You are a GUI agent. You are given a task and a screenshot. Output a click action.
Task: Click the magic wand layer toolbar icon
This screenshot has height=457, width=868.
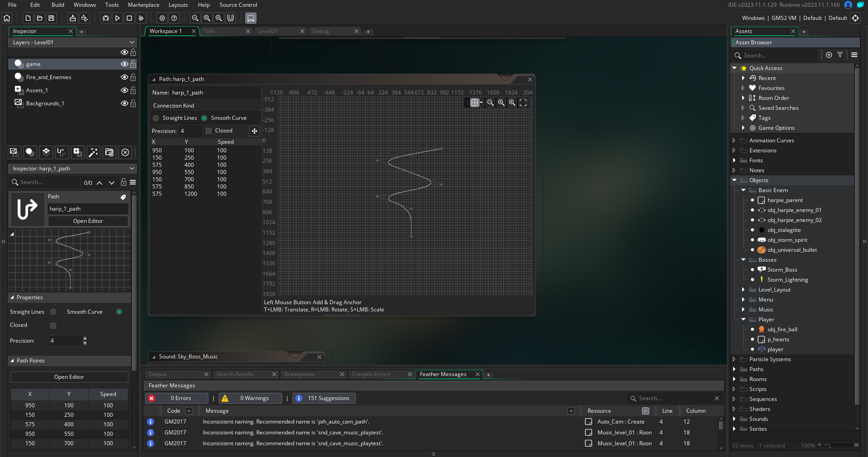pyautogui.click(x=93, y=152)
